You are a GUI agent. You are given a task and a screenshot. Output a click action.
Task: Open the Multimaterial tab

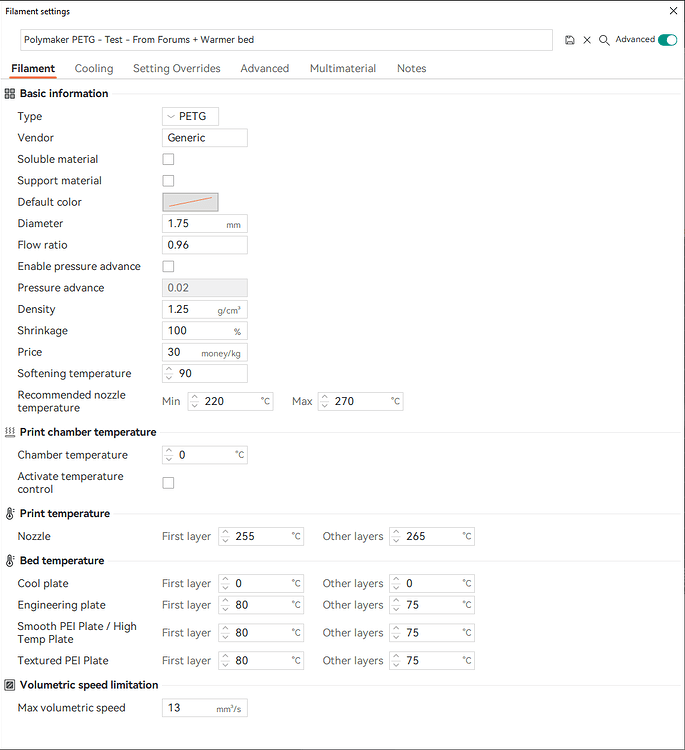click(x=343, y=68)
